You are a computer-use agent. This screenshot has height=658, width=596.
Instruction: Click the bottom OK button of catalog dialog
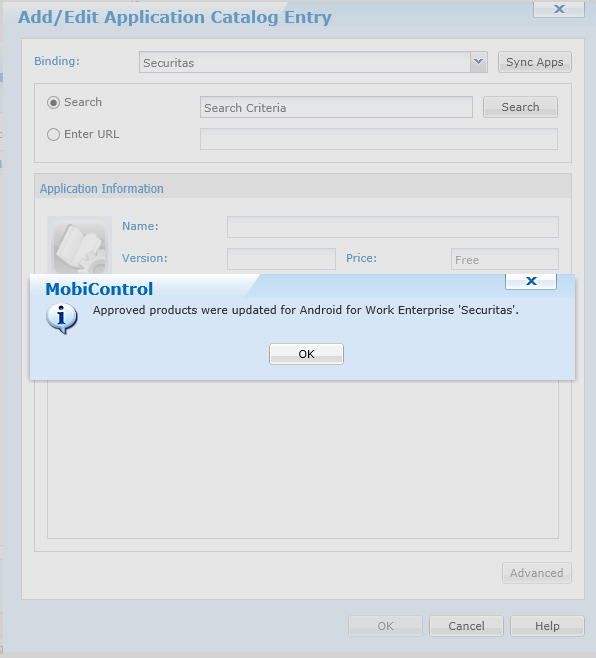pos(385,626)
